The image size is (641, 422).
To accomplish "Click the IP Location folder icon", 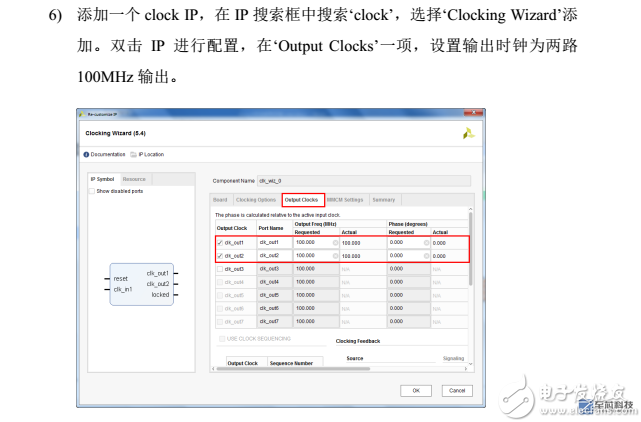I will coord(133,154).
